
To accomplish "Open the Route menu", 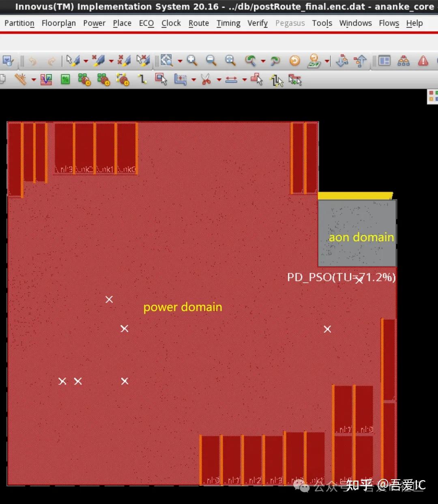I will [x=198, y=23].
